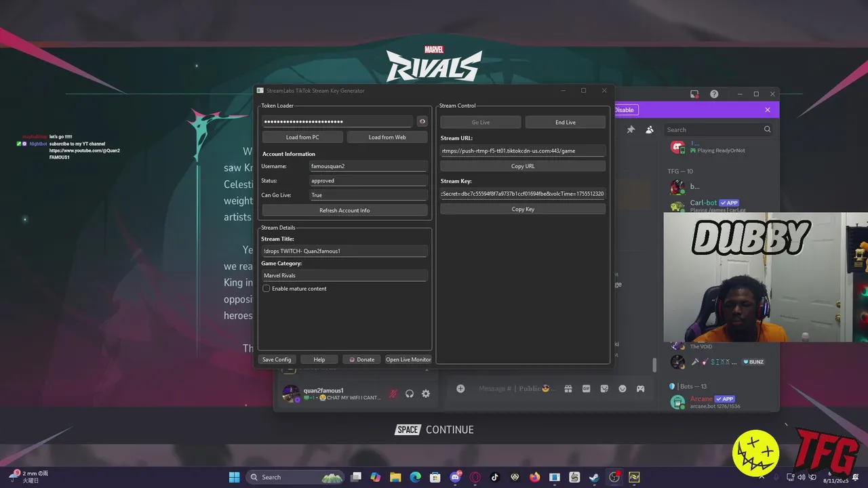Click the Stream Title field
Screen dimensions: 868x488
(344, 251)
